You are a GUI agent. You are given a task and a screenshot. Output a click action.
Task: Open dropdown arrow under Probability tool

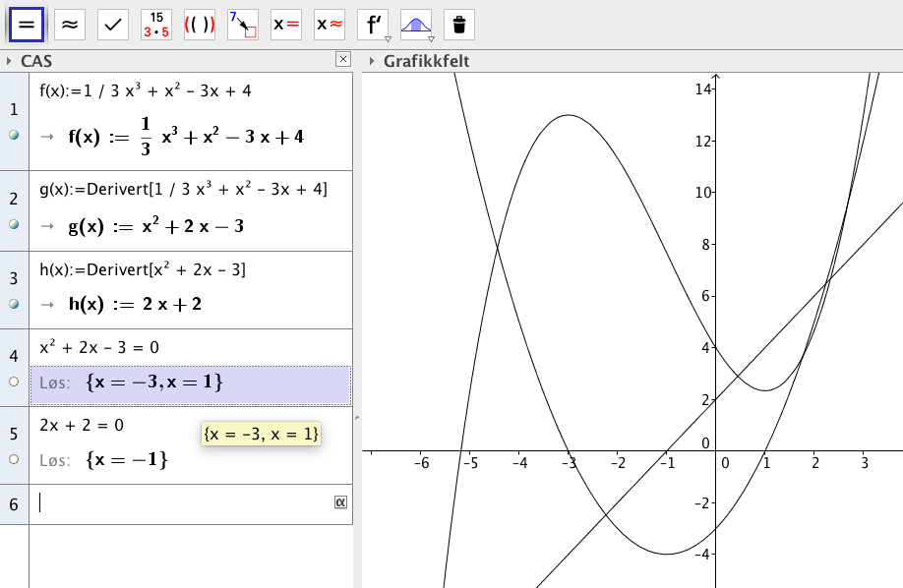[x=431, y=39]
